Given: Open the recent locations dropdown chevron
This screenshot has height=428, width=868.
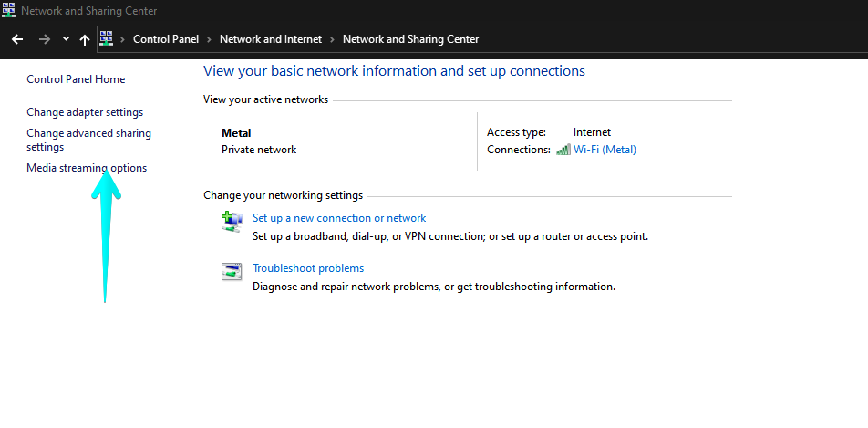Looking at the screenshot, I should 66,39.
